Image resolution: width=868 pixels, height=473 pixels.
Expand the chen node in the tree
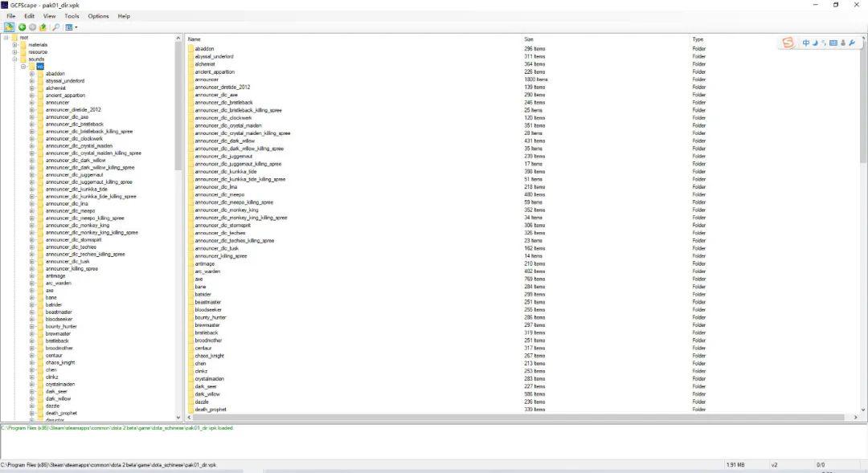coord(32,370)
